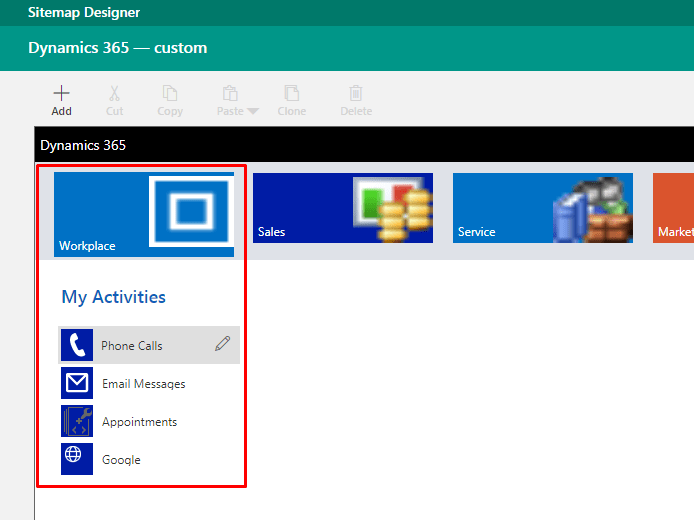Select the My Activities group heading
This screenshot has height=520, width=694.
point(114,297)
